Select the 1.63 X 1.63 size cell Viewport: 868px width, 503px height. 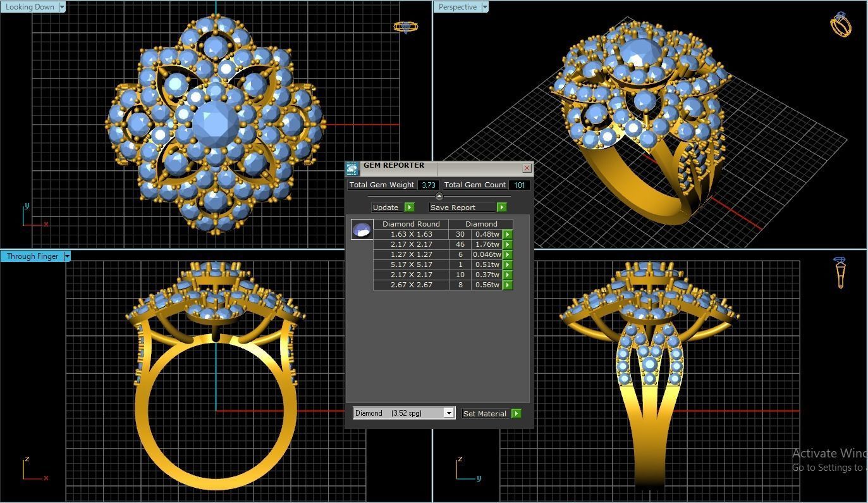(x=412, y=234)
